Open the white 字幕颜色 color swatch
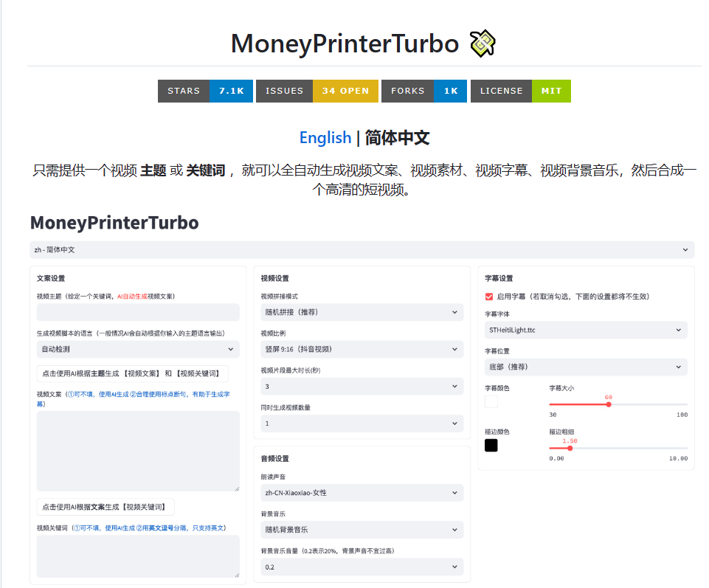 (x=491, y=401)
